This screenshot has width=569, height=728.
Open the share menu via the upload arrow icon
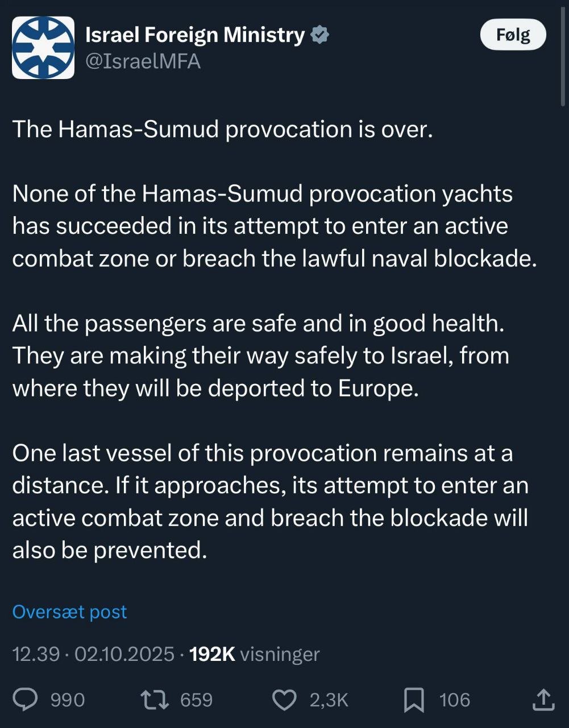(543, 700)
